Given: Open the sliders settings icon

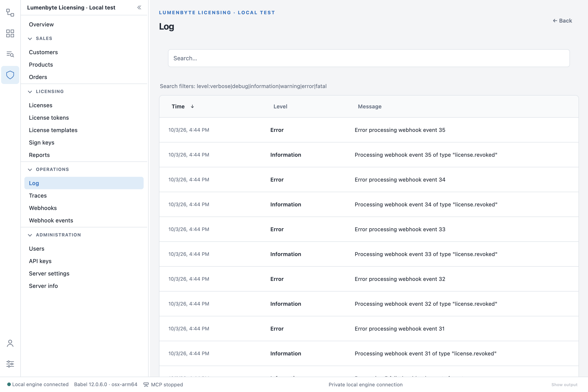Looking at the screenshot, I should (10, 364).
